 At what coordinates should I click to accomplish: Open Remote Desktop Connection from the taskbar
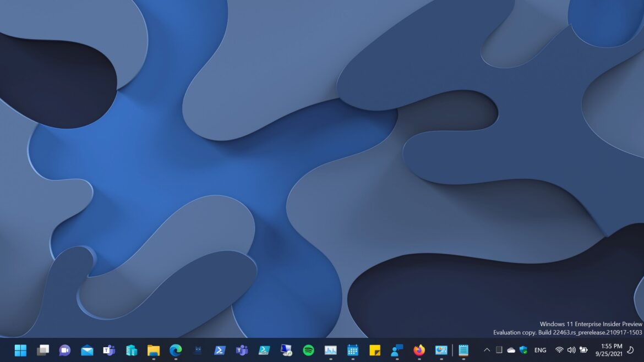click(286, 350)
